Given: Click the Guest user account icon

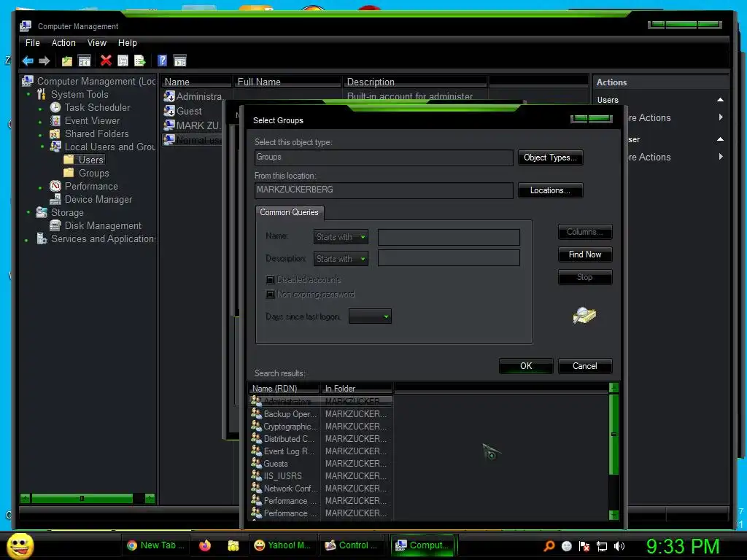Looking at the screenshot, I should point(169,111).
